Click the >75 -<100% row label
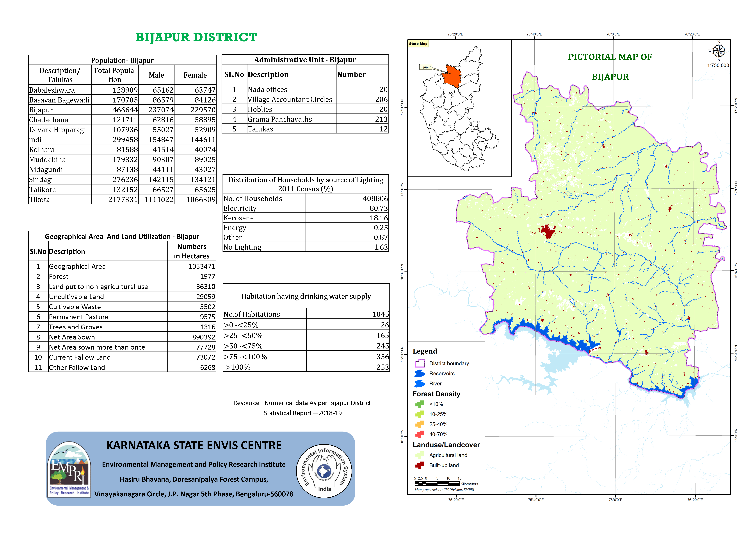Image resolution: width=756 pixels, height=535 pixels. click(x=245, y=357)
